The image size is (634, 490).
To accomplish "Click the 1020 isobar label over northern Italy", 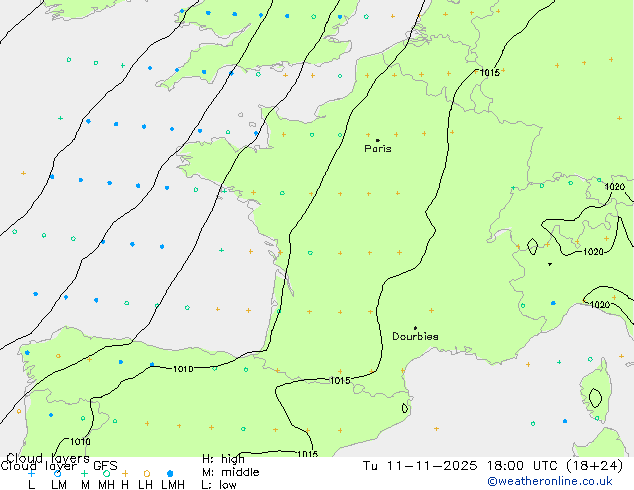I will coord(600,305).
